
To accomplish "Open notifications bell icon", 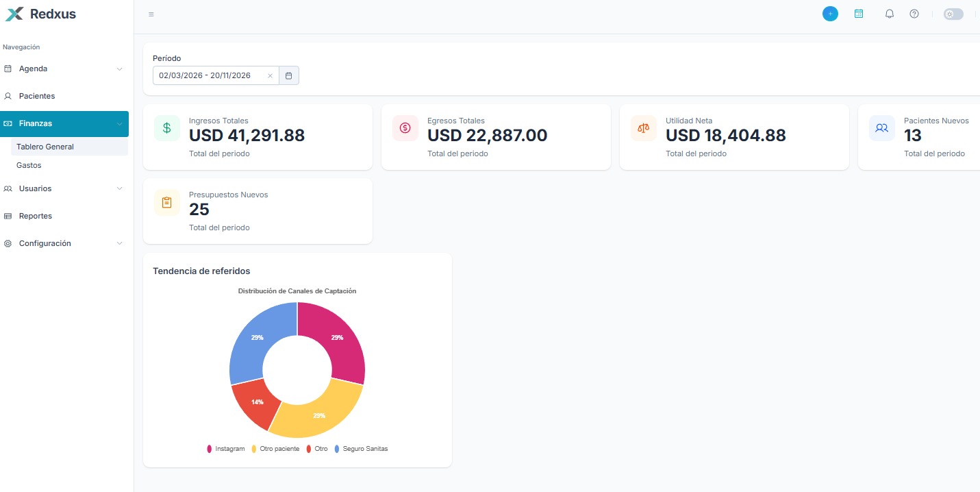I will [x=890, y=14].
